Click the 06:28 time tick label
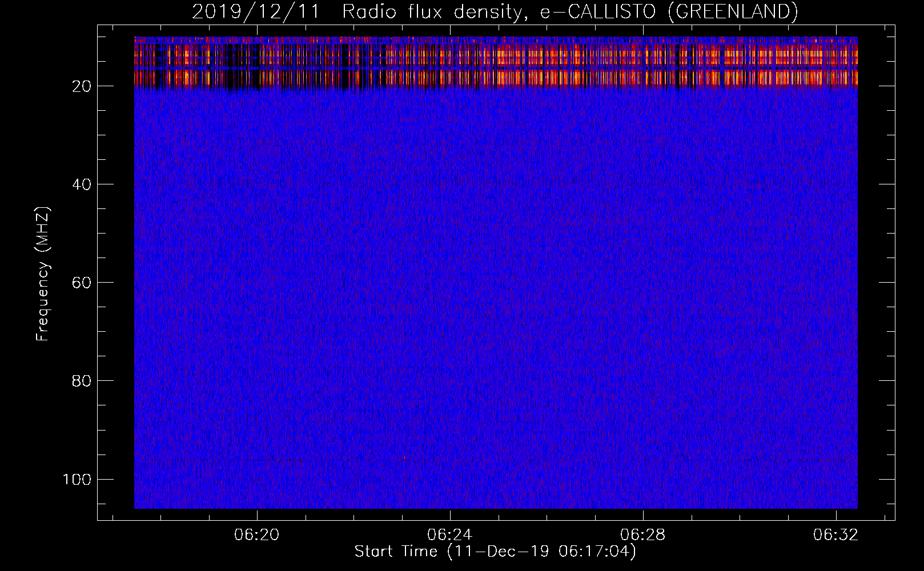924x571 pixels. [643, 535]
